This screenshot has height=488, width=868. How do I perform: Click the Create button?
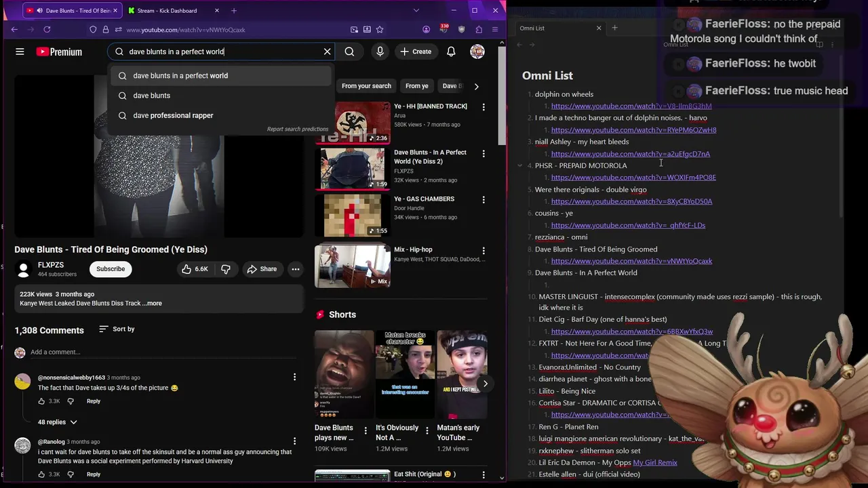coord(416,52)
